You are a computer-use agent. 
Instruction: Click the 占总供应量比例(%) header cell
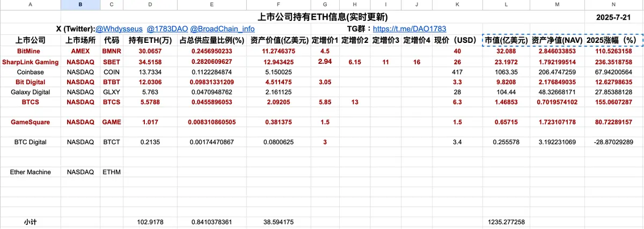coord(212,40)
